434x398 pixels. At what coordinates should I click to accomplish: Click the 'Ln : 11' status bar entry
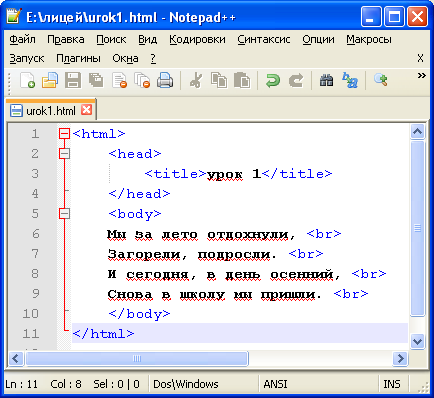pos(22,384)
